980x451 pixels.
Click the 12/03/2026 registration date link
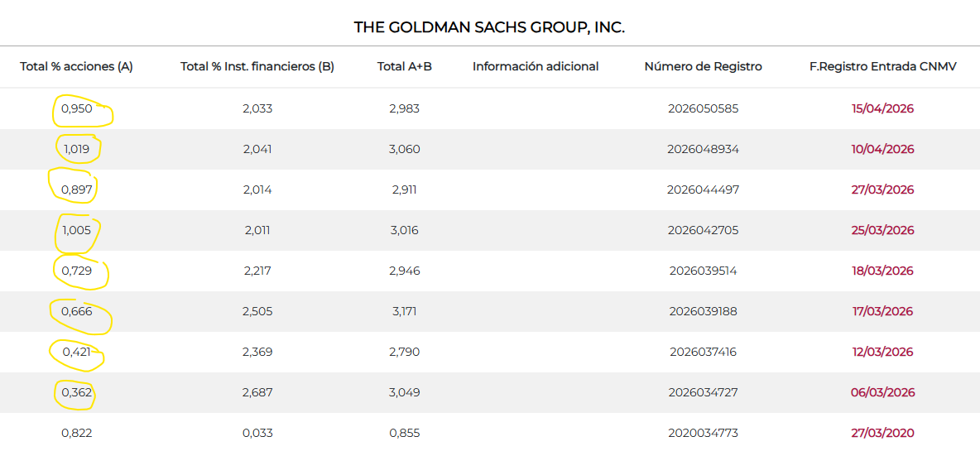pos(882,352)
